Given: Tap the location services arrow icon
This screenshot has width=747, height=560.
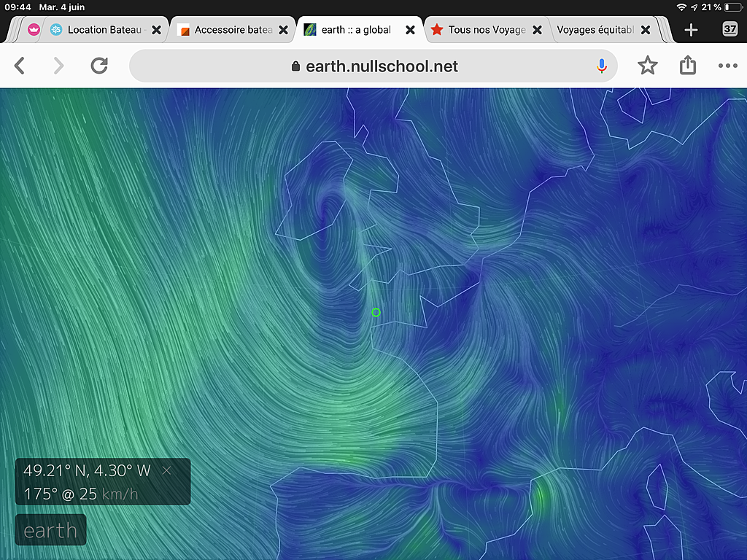Looking at the screenshot, I should (x=694, y=7).
